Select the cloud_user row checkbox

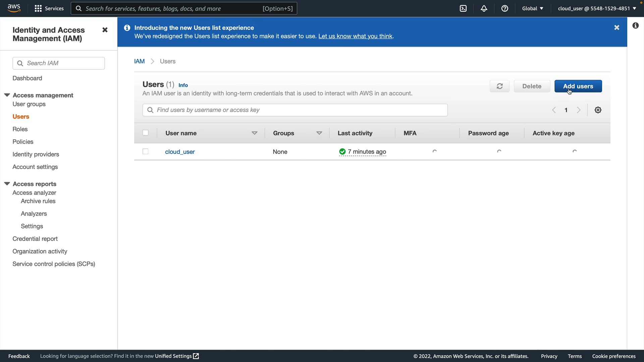(145, 152)
